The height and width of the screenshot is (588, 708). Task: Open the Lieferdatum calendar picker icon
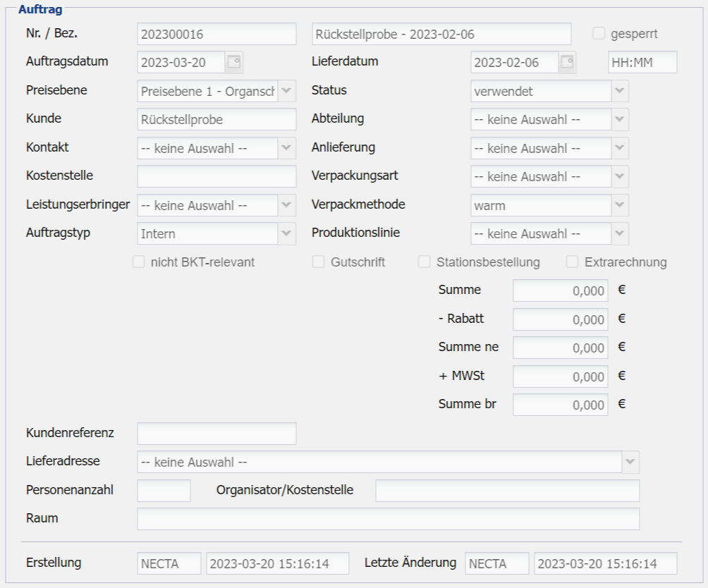coord(567,62)
